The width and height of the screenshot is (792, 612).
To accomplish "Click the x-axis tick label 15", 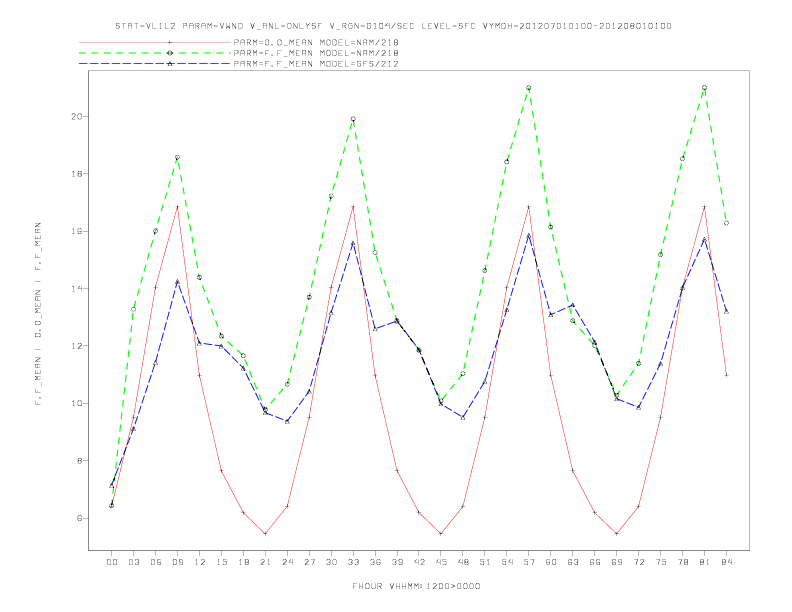I will coord(221,562).
